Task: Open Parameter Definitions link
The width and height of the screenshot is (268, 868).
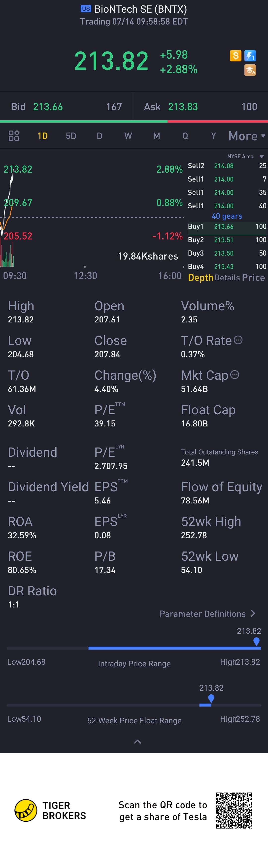Action: [208, 614]
